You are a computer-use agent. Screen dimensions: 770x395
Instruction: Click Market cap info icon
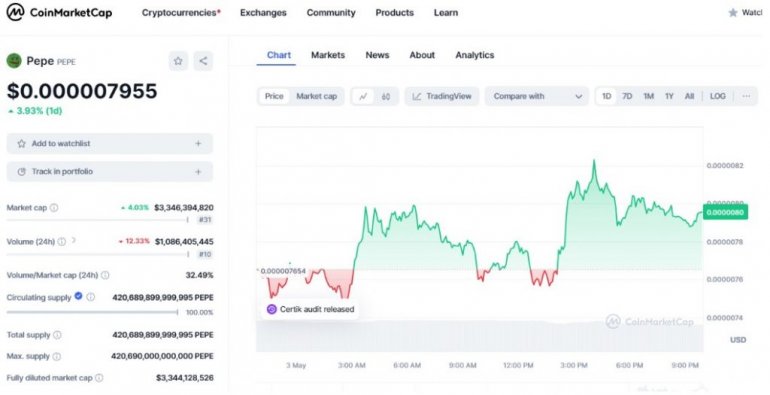54,208
